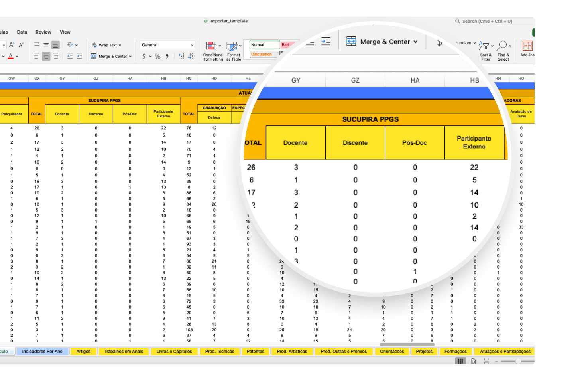The image size is (588, 376).
Task: Open the Formações sheet tab
Action: 456,352
